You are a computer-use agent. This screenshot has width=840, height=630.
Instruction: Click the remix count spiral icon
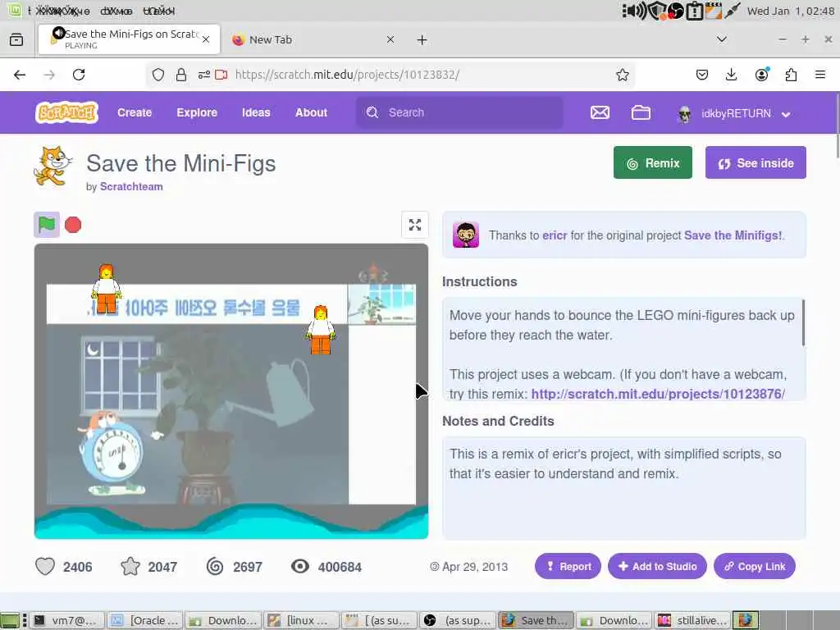[215, 566]
